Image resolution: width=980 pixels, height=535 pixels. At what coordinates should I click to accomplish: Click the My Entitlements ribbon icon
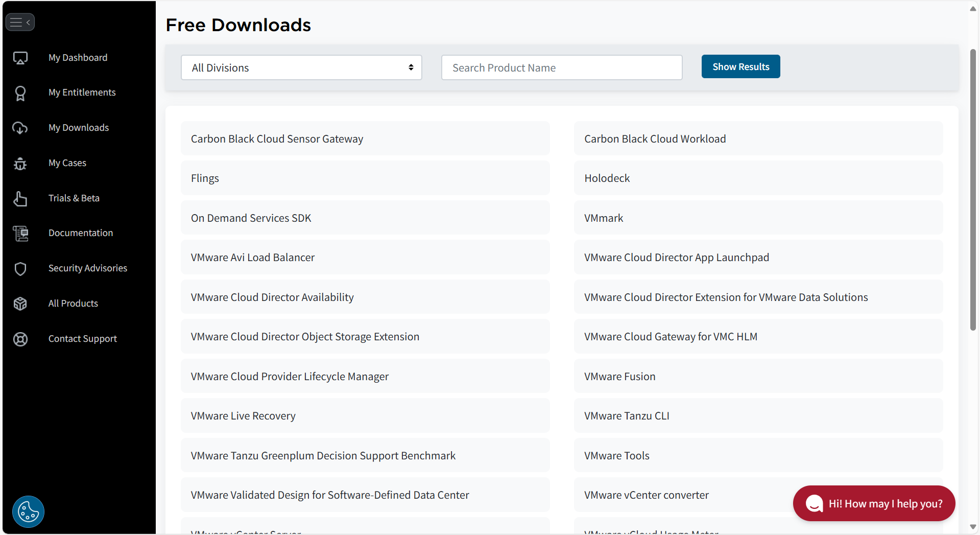(20, 93)
